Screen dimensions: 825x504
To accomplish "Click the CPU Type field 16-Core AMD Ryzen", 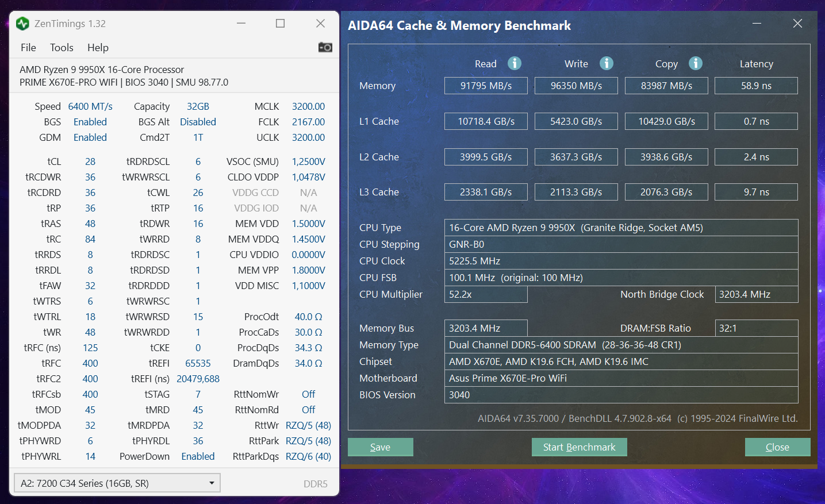I will [x=621, y=228].
